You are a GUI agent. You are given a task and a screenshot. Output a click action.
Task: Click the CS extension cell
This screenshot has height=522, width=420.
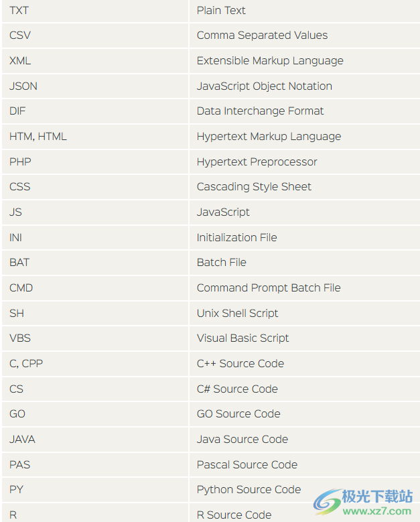point(95,389)
